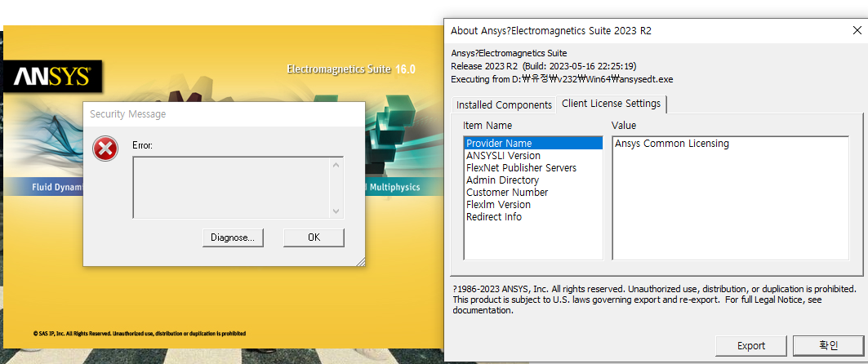Select Provider Name in the item list

[532, 144]
